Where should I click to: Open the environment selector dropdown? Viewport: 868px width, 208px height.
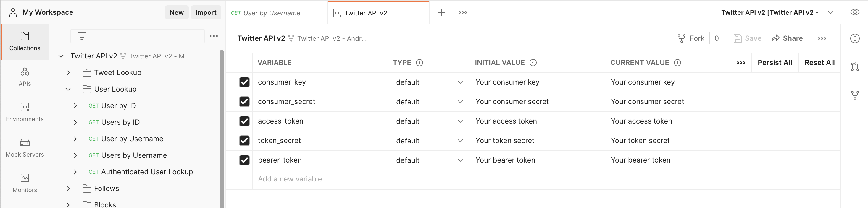830,12
